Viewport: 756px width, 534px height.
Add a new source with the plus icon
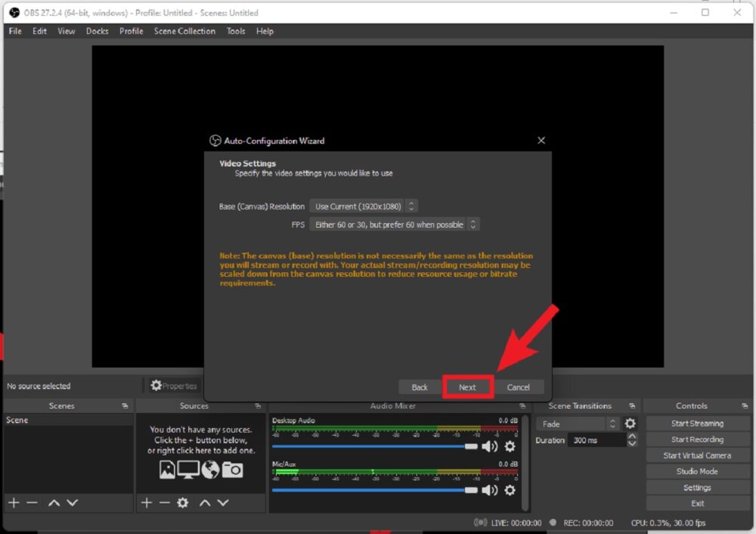pyautogui.click(x=147, y=502)
